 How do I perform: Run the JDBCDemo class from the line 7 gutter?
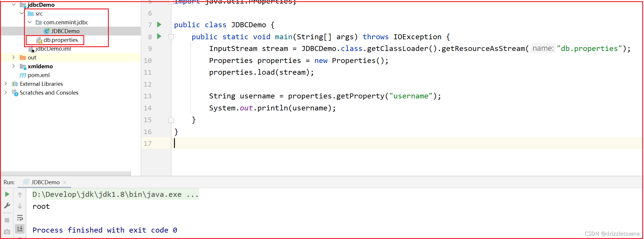[159, 25]
